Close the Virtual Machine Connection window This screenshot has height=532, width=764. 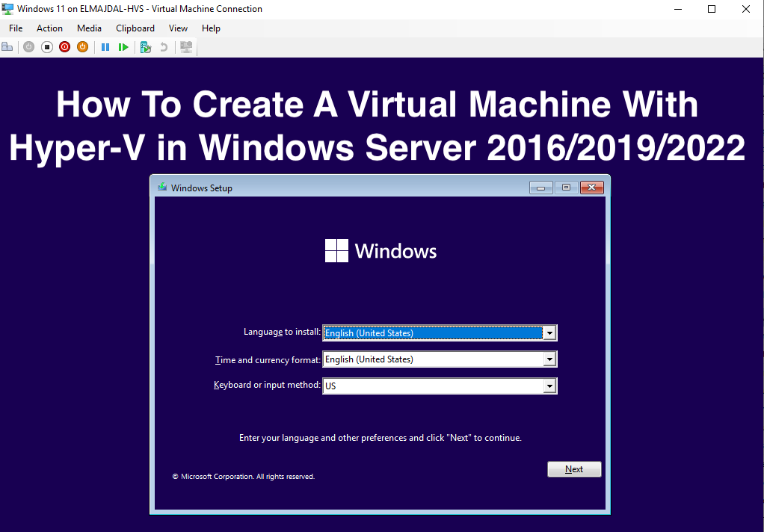(746, 9)
